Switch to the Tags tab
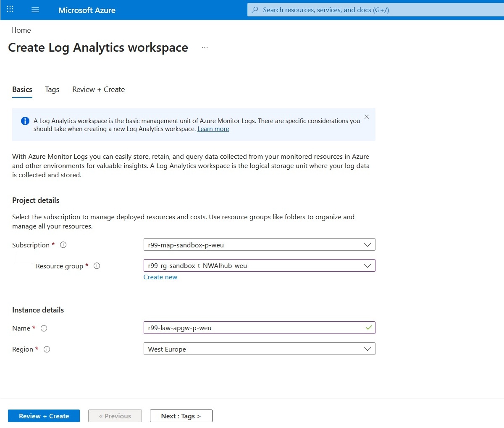 pos(52,89)
